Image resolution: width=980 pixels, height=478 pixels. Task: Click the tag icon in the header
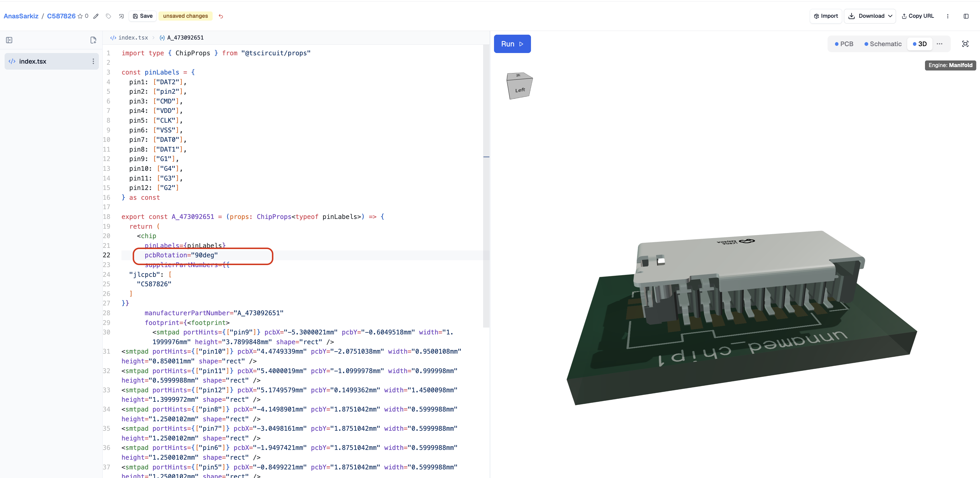(108, 16)
